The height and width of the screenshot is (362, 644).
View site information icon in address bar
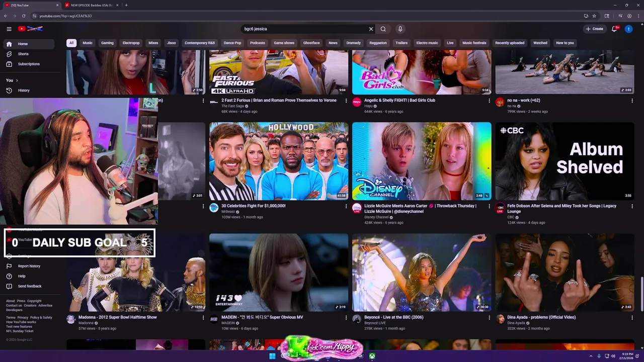coord(34,16)
